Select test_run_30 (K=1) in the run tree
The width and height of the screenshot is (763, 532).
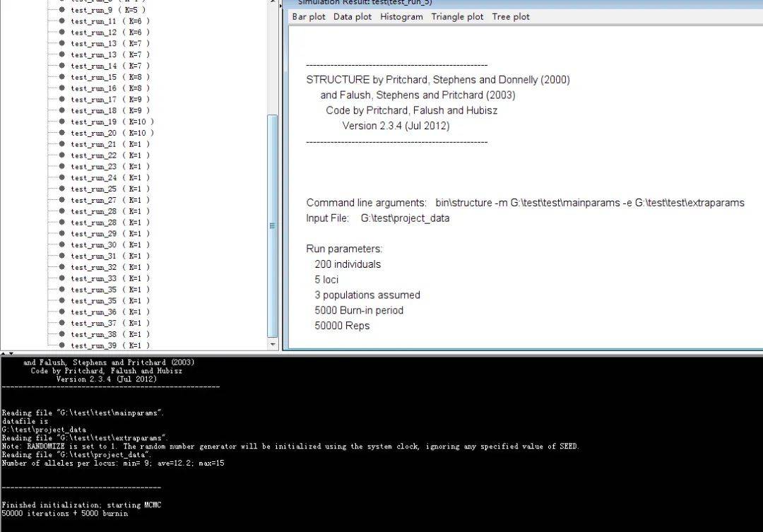[110, 245]
